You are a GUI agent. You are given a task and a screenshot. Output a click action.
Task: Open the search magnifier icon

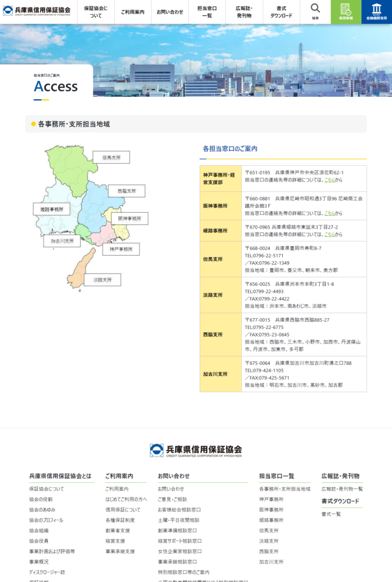(315, 11)
